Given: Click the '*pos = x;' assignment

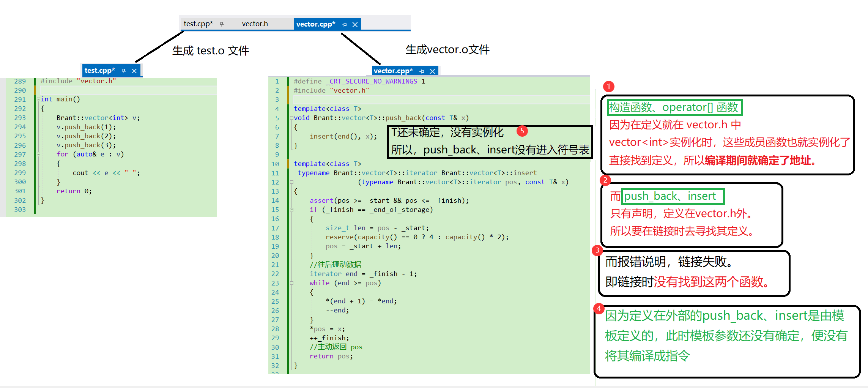Looking at the screenshot, I should click(x=328, y=329).
